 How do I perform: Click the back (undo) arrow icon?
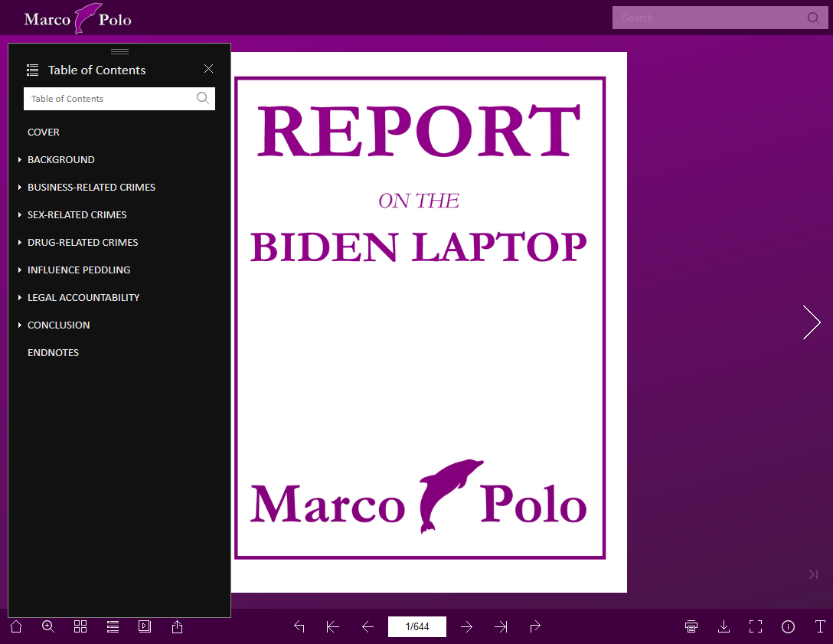click(299, 626)
